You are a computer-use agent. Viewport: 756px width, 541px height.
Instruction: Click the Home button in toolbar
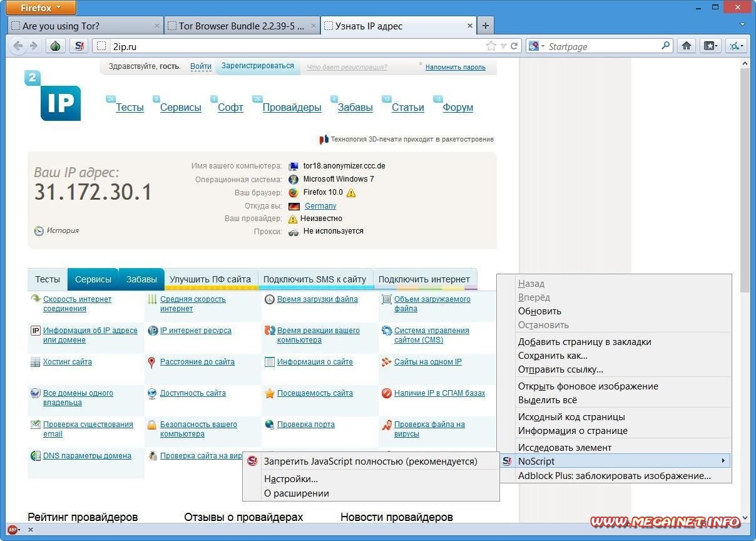(x=687, y=46)
